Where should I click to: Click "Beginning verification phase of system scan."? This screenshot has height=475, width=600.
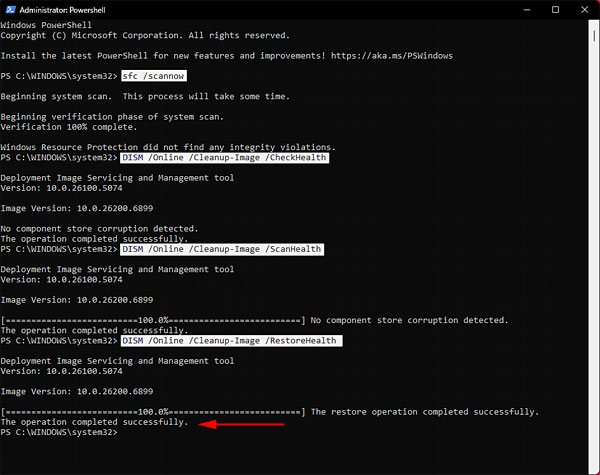click(x=112, y=117)
